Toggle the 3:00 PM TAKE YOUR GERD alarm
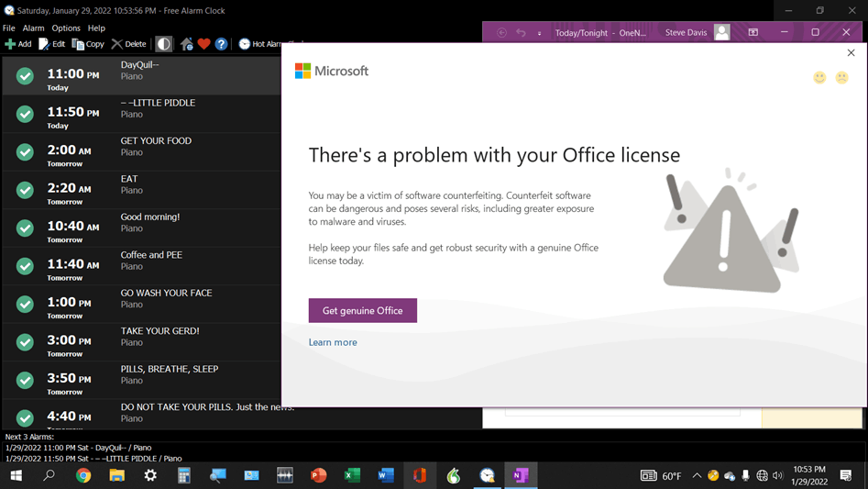The image size is (868, 489). [25, 342]
